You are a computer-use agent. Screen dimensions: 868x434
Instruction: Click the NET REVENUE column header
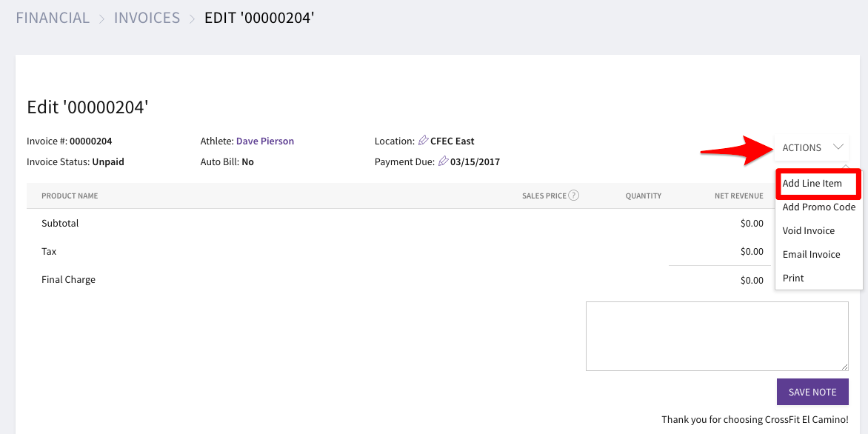(738, 196)
